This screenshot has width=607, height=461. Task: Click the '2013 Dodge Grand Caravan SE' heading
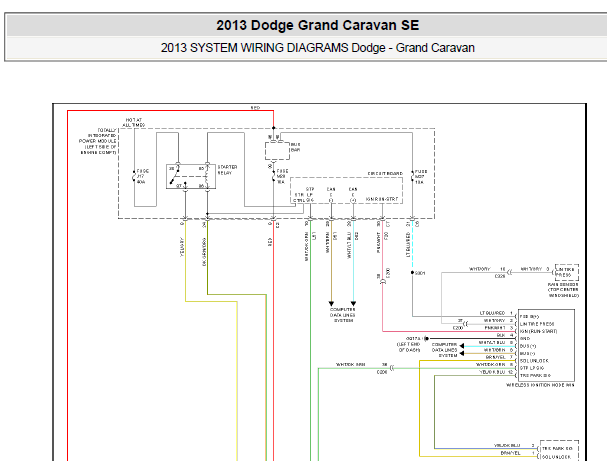317,25
